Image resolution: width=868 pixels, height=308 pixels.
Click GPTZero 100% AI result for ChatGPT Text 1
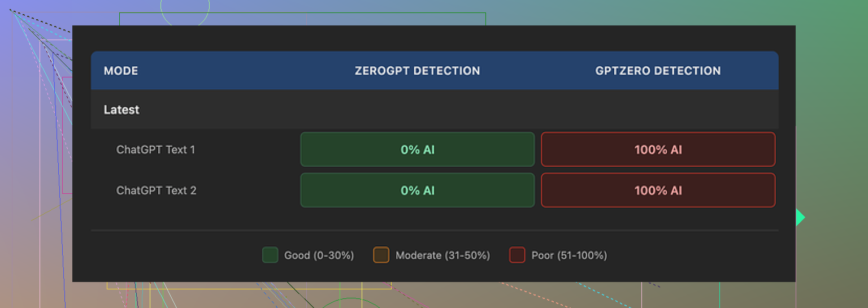(x=658, y=150)
